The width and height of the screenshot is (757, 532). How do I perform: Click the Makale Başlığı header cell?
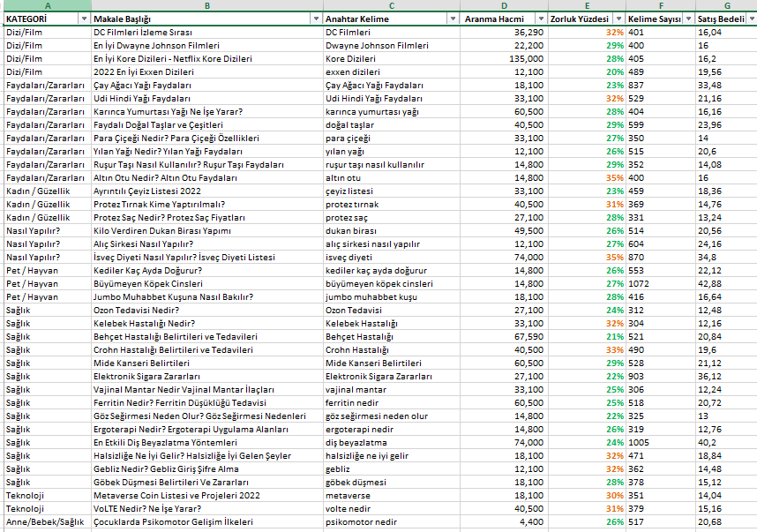(207, 19)
